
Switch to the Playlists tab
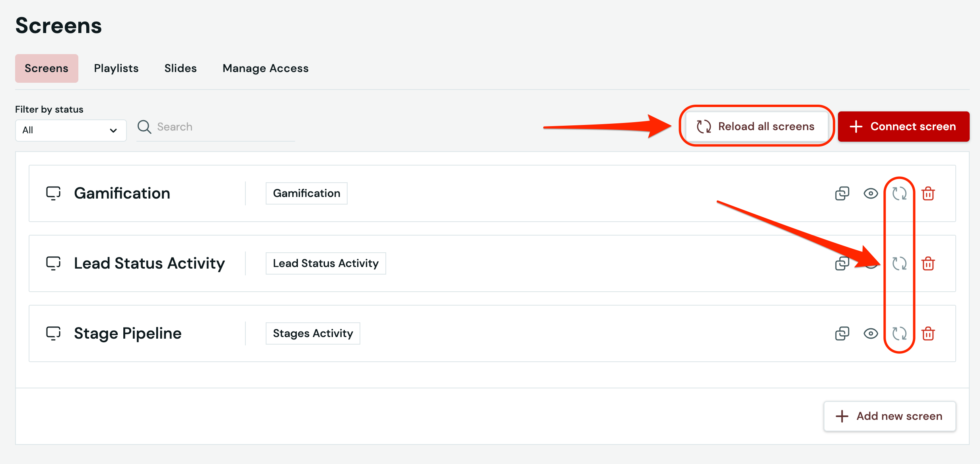tap(116, 68)
